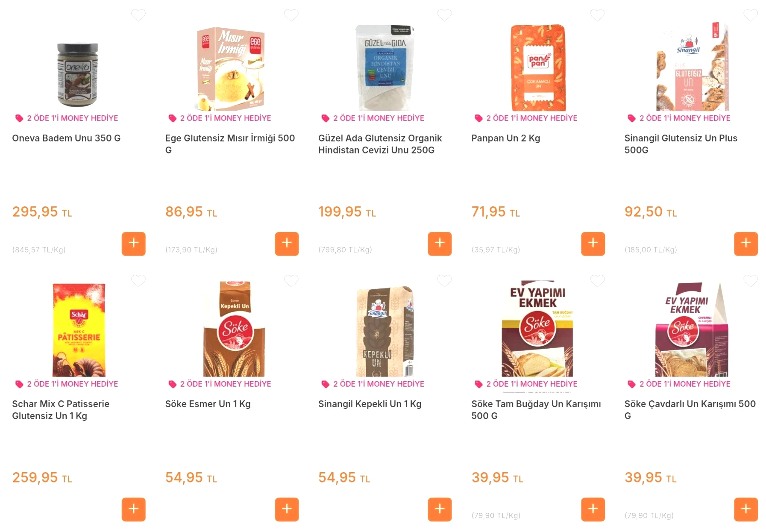Add Söke Tam Buğday Un Karışımı to cart
The height and width of the screenshot is (532, 766).
click(593, 509)
